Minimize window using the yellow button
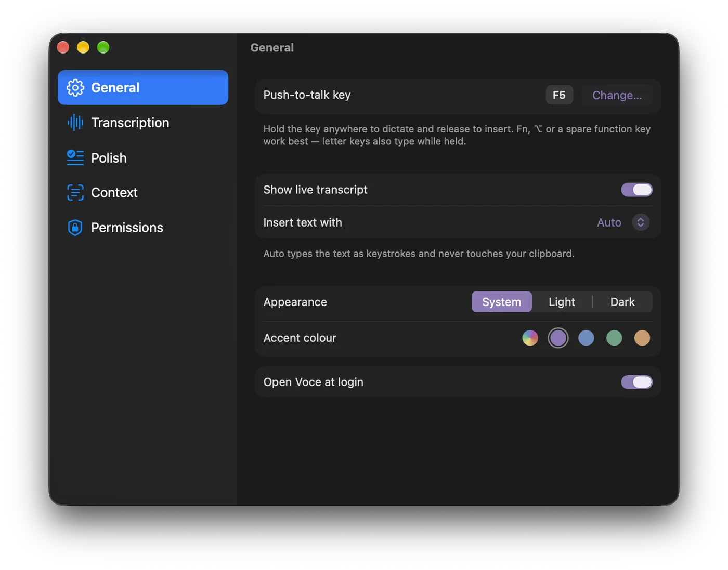Screen dimensions: 728x570 pos(83,47)
